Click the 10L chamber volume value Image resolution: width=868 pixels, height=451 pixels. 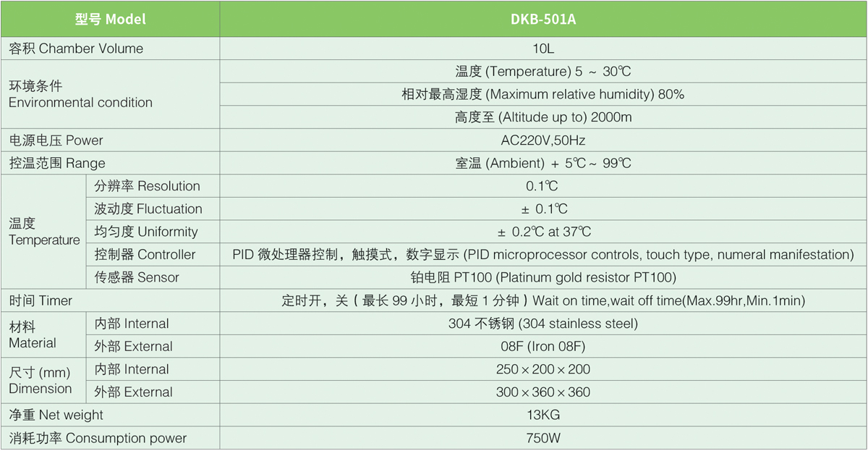(542, 49)
